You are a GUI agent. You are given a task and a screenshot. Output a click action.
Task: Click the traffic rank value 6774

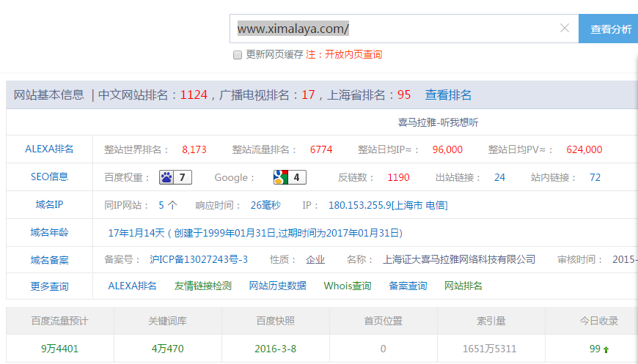pyautogui.click(x=321, y=150)
